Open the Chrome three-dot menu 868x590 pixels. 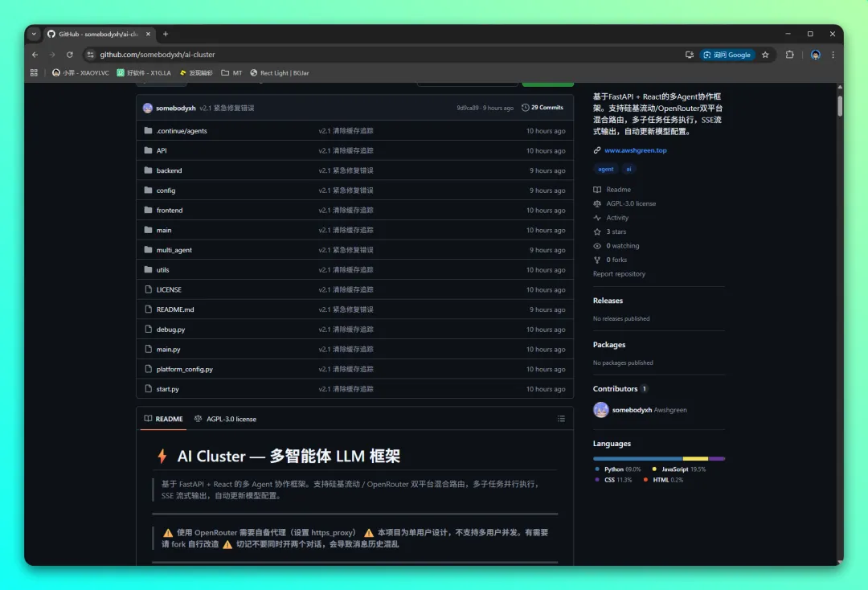[833, 55]
